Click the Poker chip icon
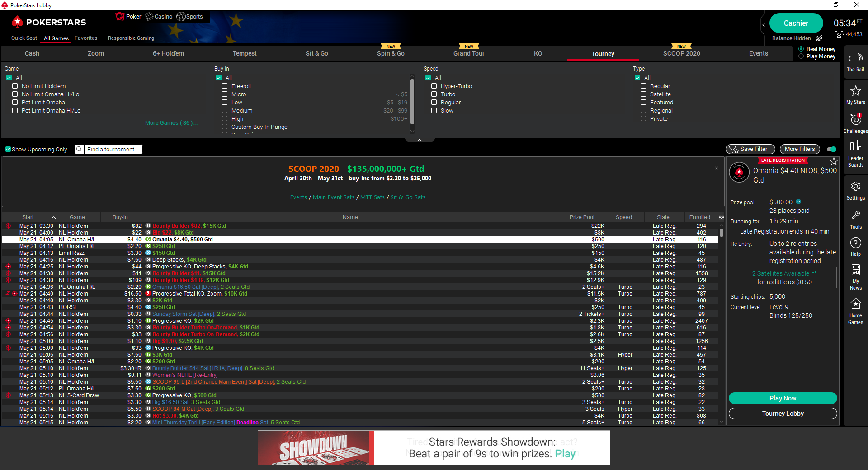This screenshot has width=868, height=470. click(x=120, y=17)
